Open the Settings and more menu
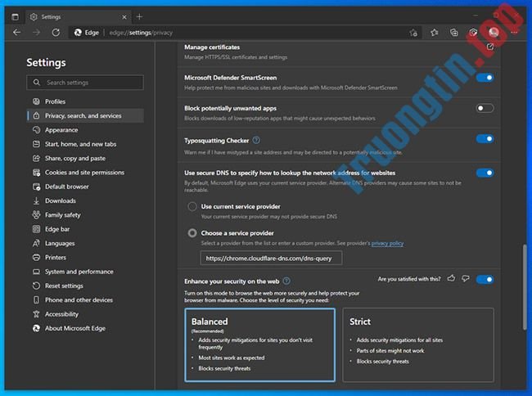Screen dimensions: 532x396 (x=514, y=33)
